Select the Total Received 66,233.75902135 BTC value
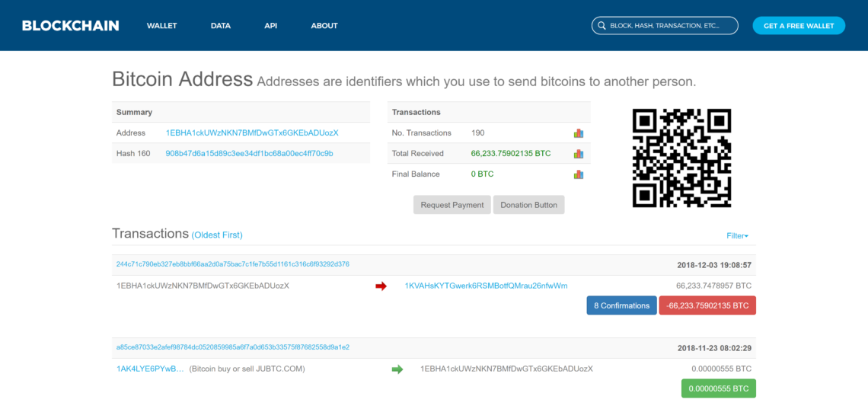This screenshot has height=409, width=868. [x=511, y=153]
